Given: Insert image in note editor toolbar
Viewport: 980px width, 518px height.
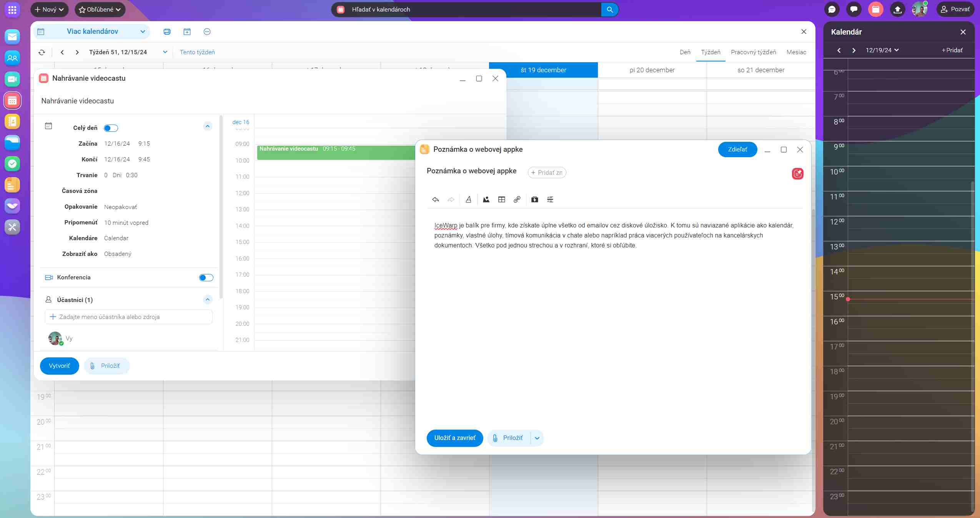Looking at the screenshot, I should tap(486, 199).
